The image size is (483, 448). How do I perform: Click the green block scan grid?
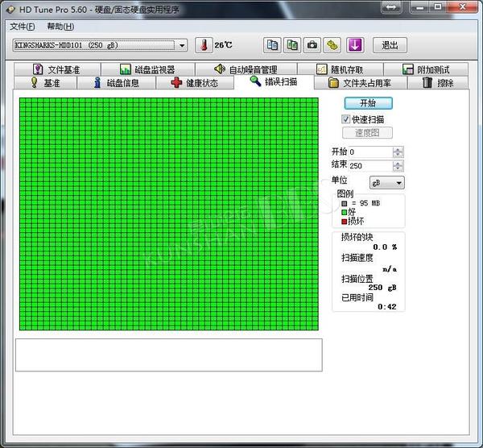pos(169,214)
